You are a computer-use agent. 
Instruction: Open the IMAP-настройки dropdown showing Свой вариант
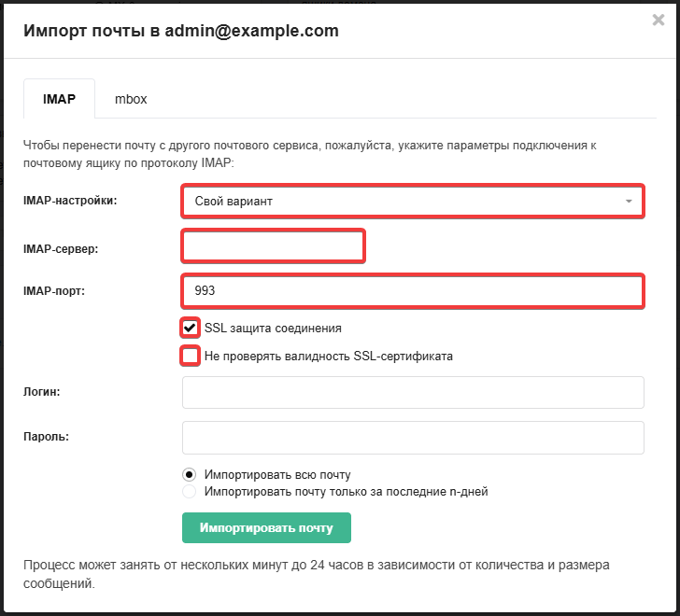pyautogui.click(x=413, y=201)
